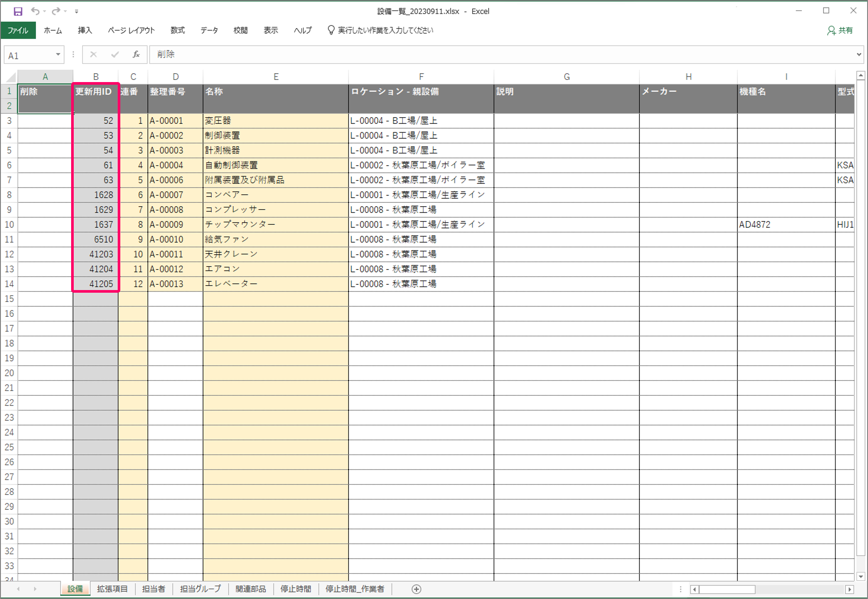Screen dimensions: 868x599
Task: Confirm entry with the checkmark icon
Action: click(x=115, y=54)
